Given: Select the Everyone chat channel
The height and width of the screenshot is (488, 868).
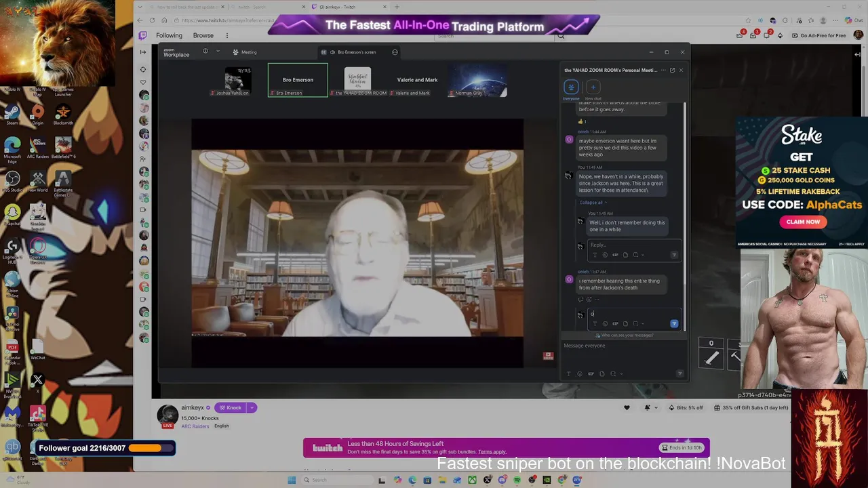Looking at the screenshot, I should click(571, 89).
